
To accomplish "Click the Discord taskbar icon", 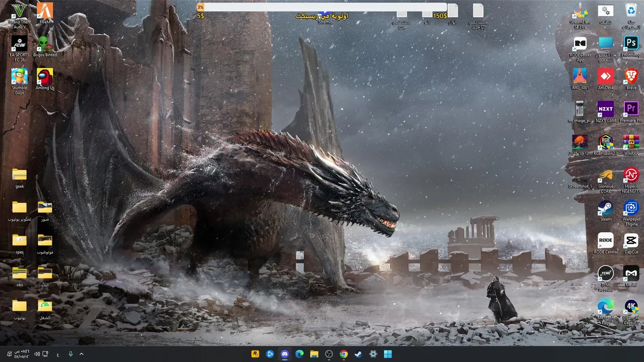I will (284, 354).
